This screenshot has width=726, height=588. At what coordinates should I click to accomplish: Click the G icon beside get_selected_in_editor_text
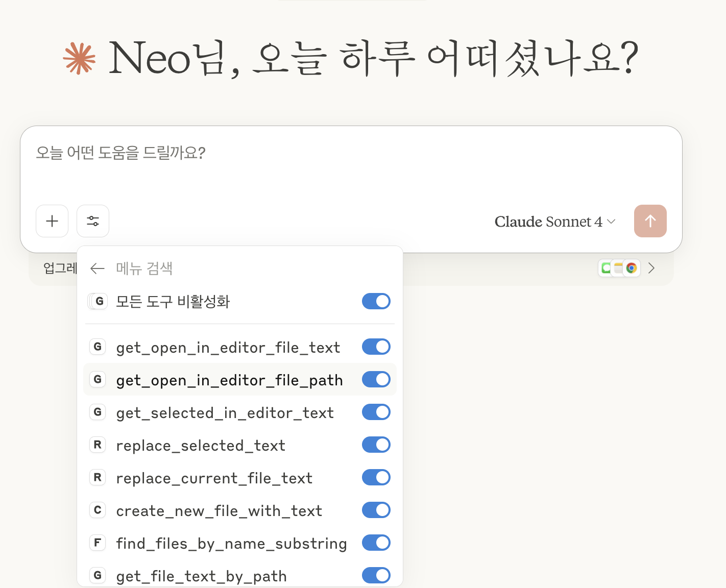[98, 412]
